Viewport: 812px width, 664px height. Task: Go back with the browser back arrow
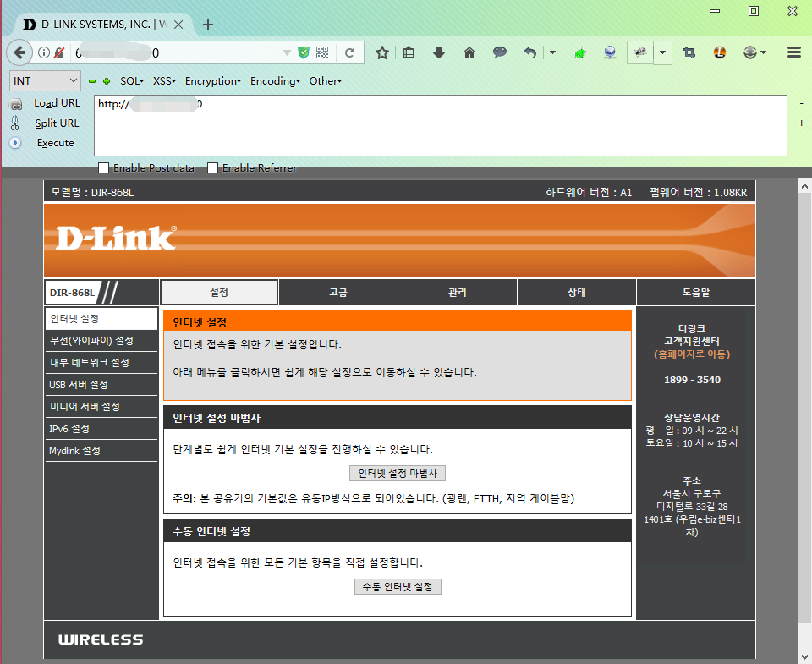tap(19, 52)
